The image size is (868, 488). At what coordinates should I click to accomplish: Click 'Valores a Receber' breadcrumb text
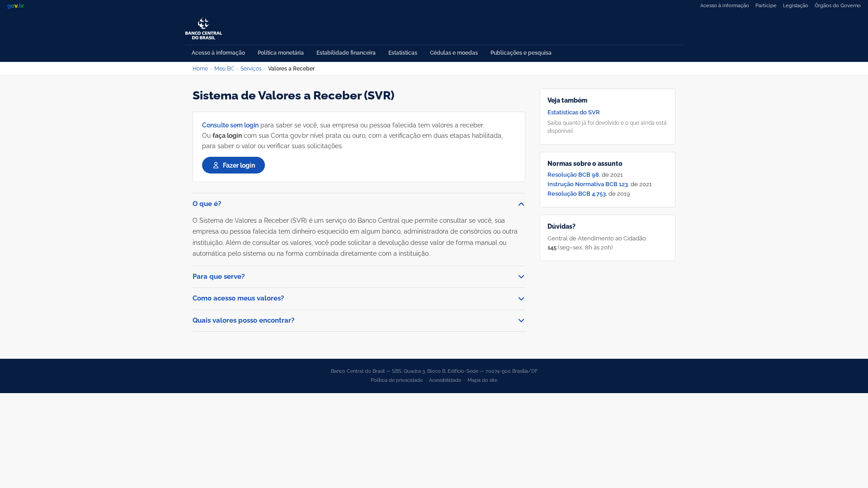(x=291, y=69)
